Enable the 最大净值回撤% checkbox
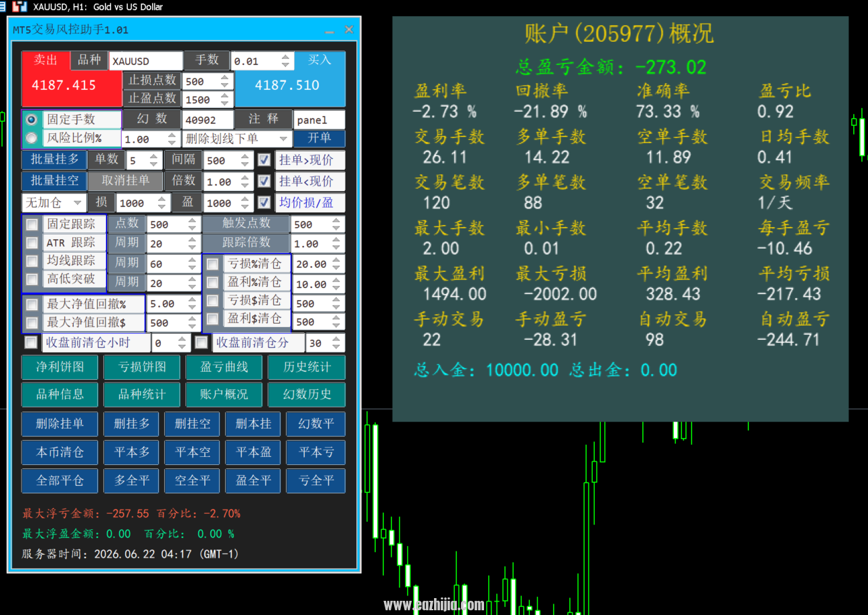Image resolution: width=868 pixels, height=615 pixels. 32,305
